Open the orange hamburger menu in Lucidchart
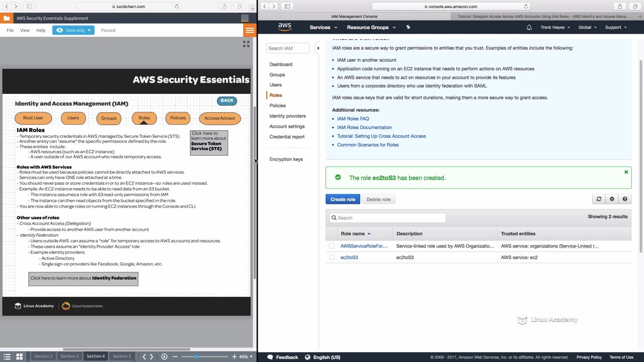The width and height of the screenshot is (644, 362). click(250, 30)
